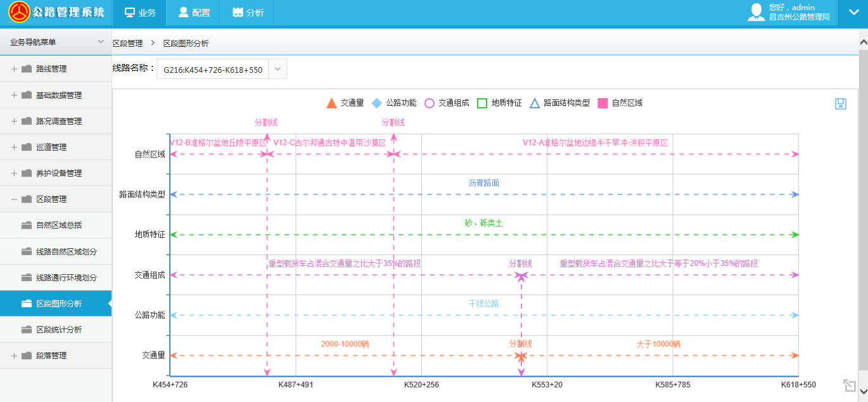Screen dimensions: 868x402
Task: Click the 区段管理 breadcrumb link
Action: coord(128,44)
